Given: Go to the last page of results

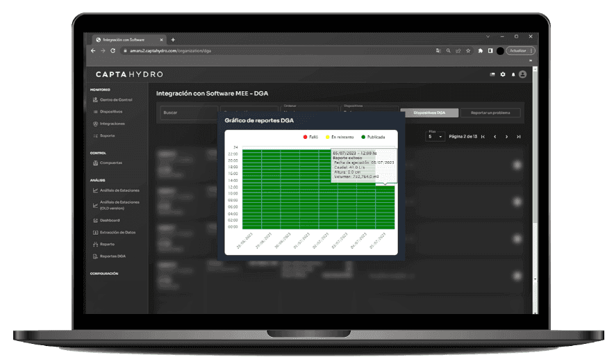Looking at the screenshot, I should click(x=518, y=137).
